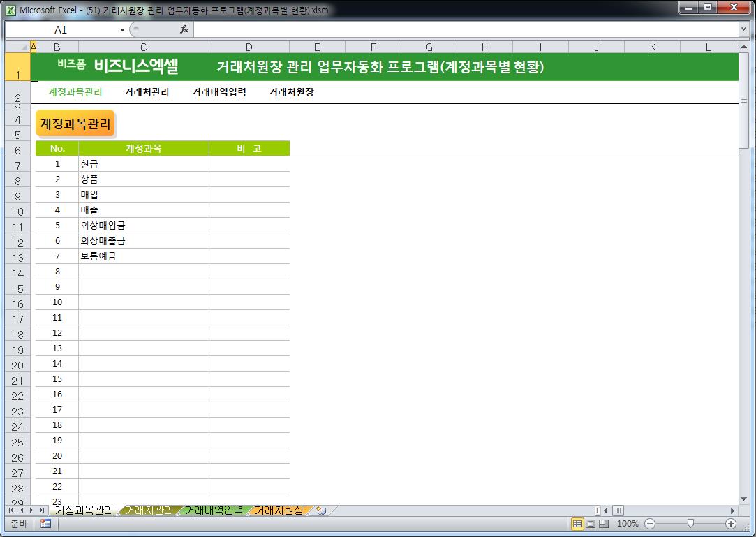Click horizontal scrollbar left arrow

[606, 510]
